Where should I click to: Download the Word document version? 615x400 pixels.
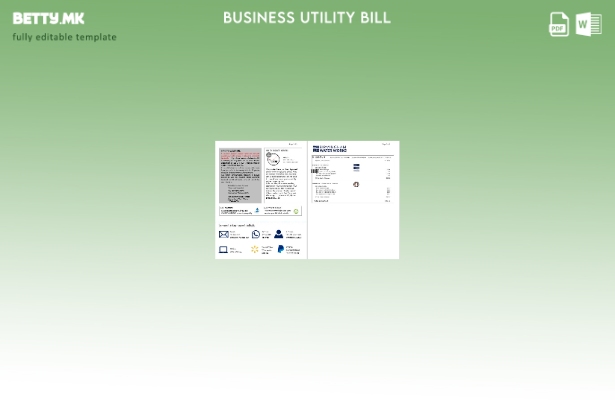click(x=589, y=24)
